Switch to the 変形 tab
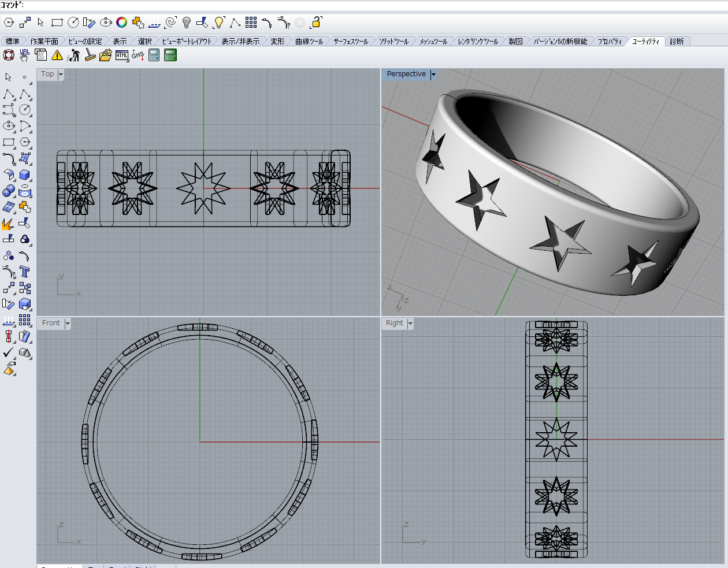The width and height of the screenshot is (728, 568). [278, 42]
